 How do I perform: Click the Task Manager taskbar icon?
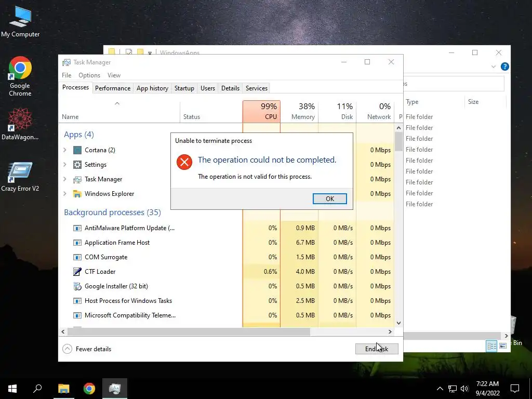pyautogui.click(x=115, y=389)
